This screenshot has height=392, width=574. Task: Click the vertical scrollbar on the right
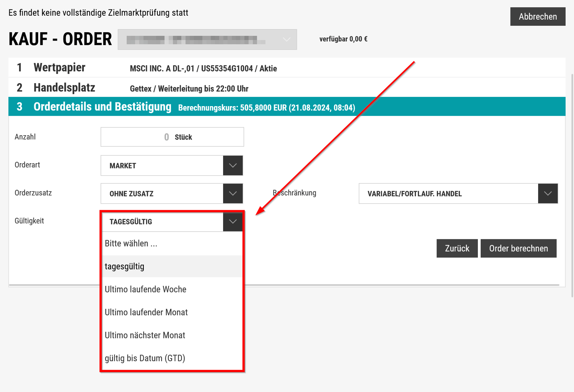572,179
